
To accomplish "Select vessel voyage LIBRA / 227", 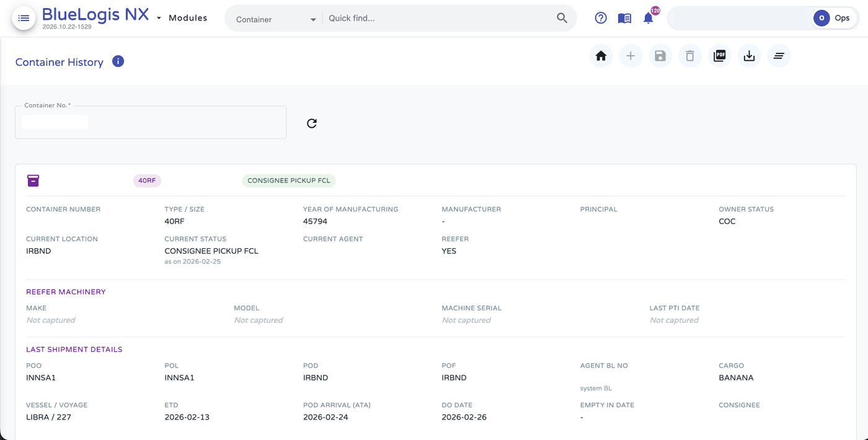I will tap(48, 418).
